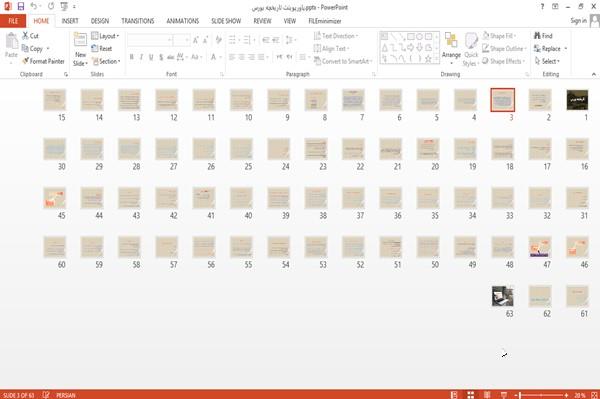The height and width of the screenshot is (399, 600).
Task: Activate Format Painter brush
Action: point(25,61)
